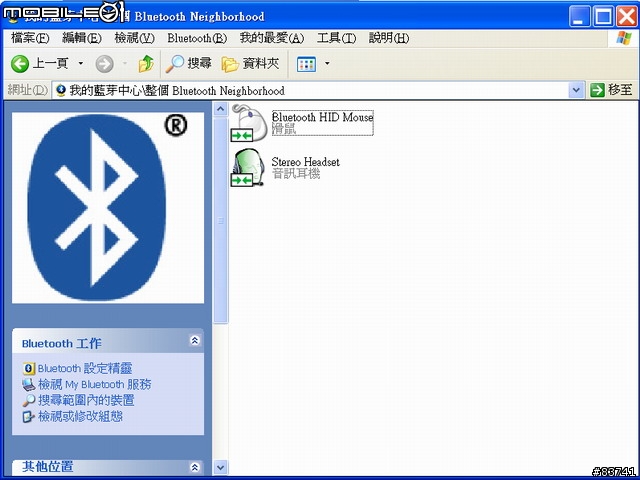Click the side panel scrollbar thumb
The height and width of the screenshot is (480, 640).
click(x=220, y=220)
